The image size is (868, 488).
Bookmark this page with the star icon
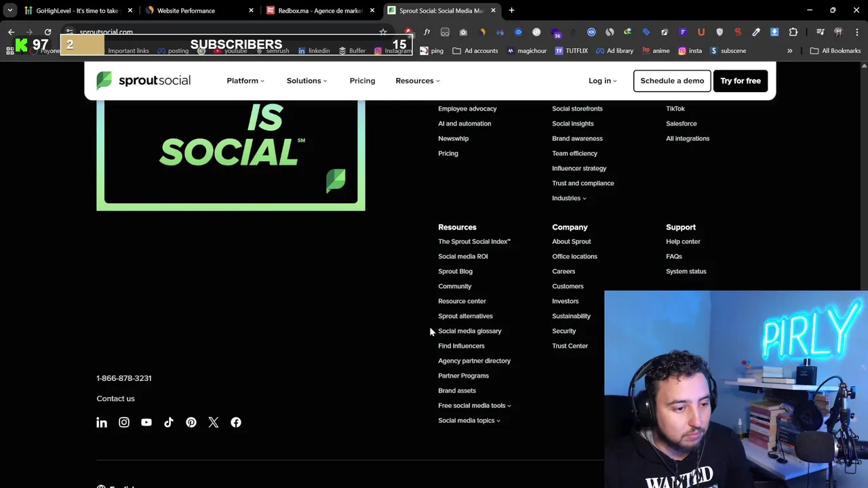[x=383, y=32]
